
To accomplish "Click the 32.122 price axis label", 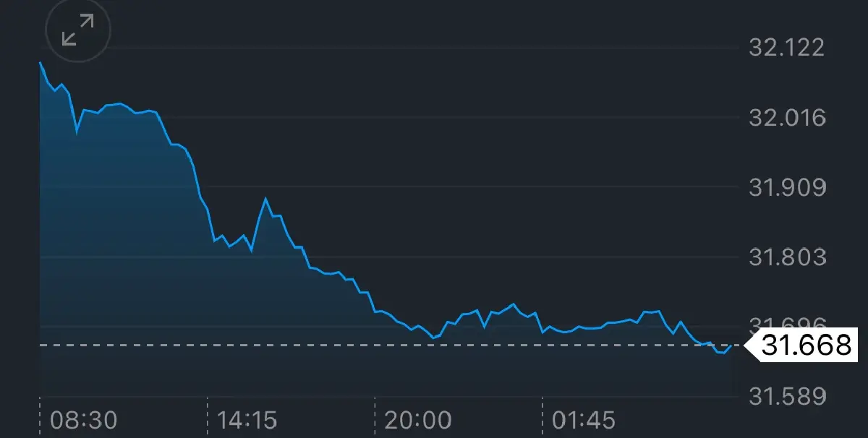I will click(x=787, y=48).
